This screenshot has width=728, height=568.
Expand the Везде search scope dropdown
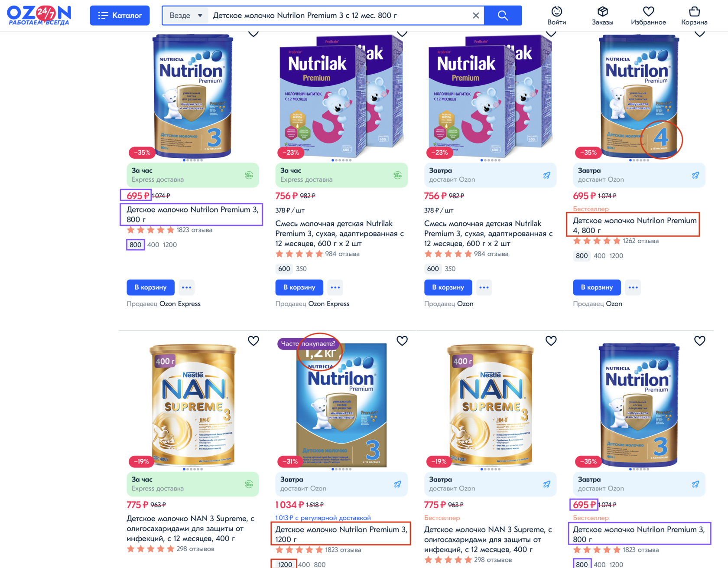[x=186, y=16]
